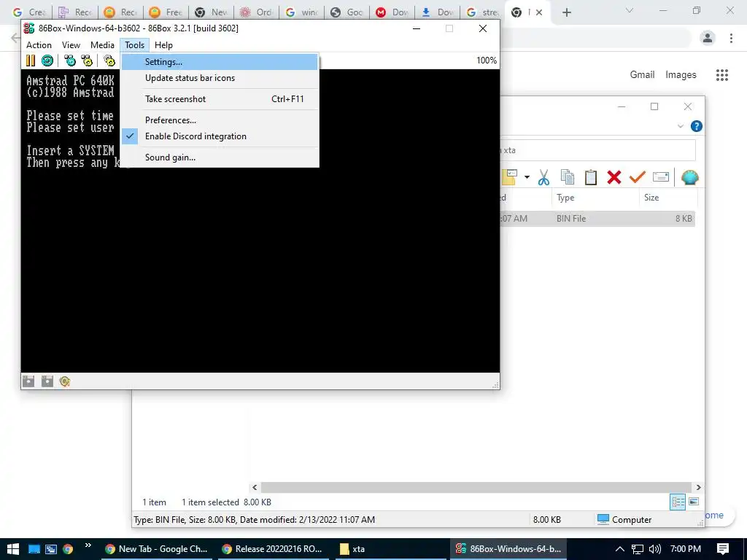Expand xta window ribbon chevron
Screen dimensions: 747x560
[x=681, y=126]
